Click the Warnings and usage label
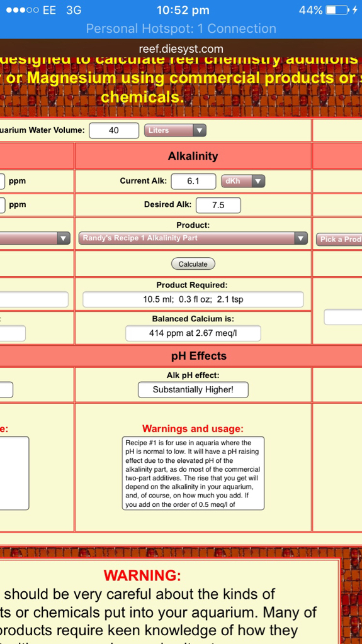This screenshot has width=362, height=644. pyautogui.click(x=193, y=429)
